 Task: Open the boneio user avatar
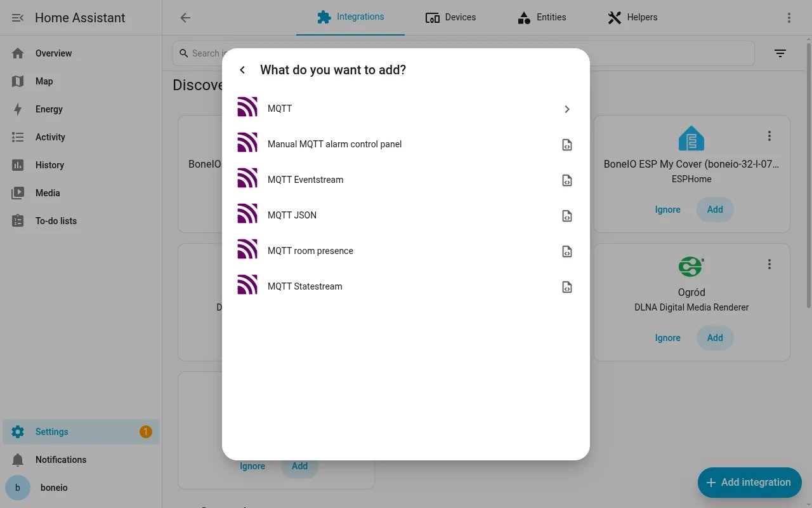pos(18,488)
